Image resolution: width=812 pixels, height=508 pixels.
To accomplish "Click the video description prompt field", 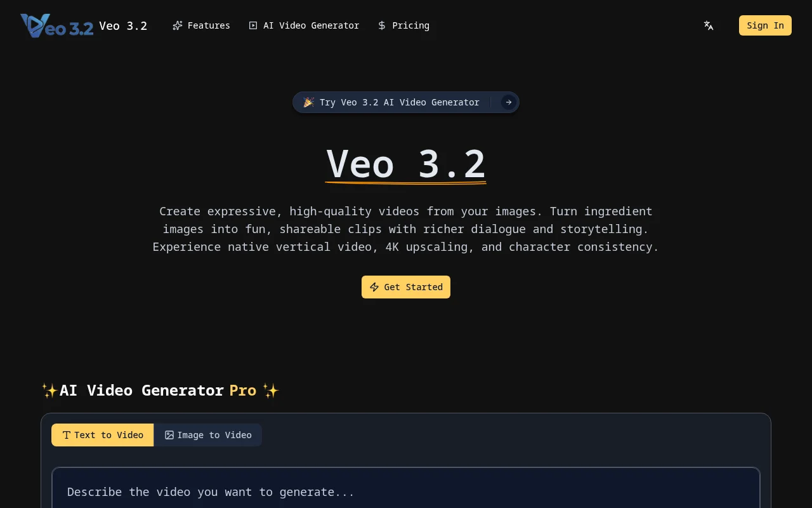I will (x=406, y=492).
